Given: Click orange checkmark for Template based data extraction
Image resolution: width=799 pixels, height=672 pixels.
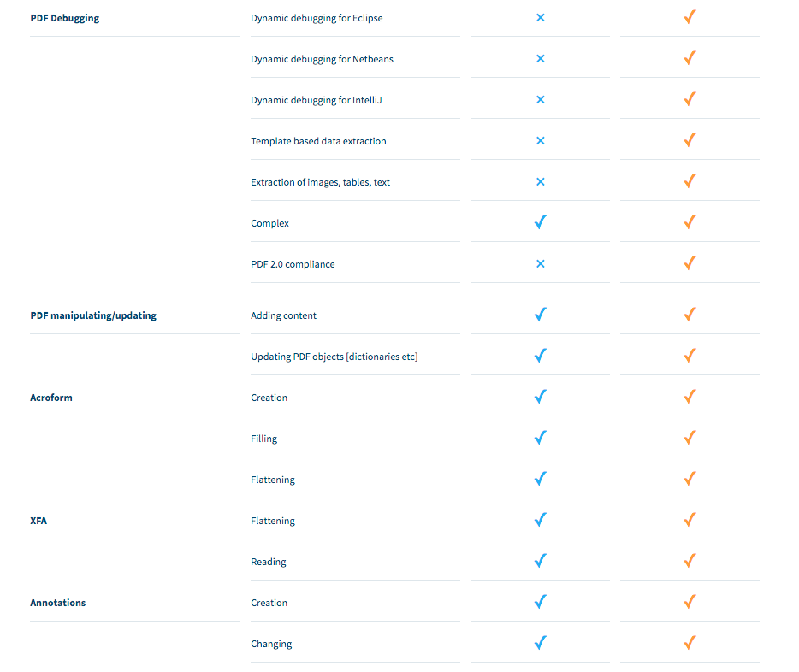Looking at the screenshot, I should pos(690,140).
